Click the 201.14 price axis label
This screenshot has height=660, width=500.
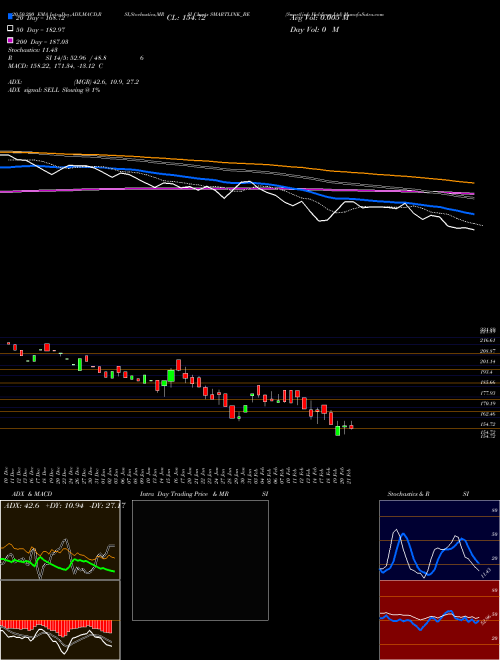(x=487, y=362)
